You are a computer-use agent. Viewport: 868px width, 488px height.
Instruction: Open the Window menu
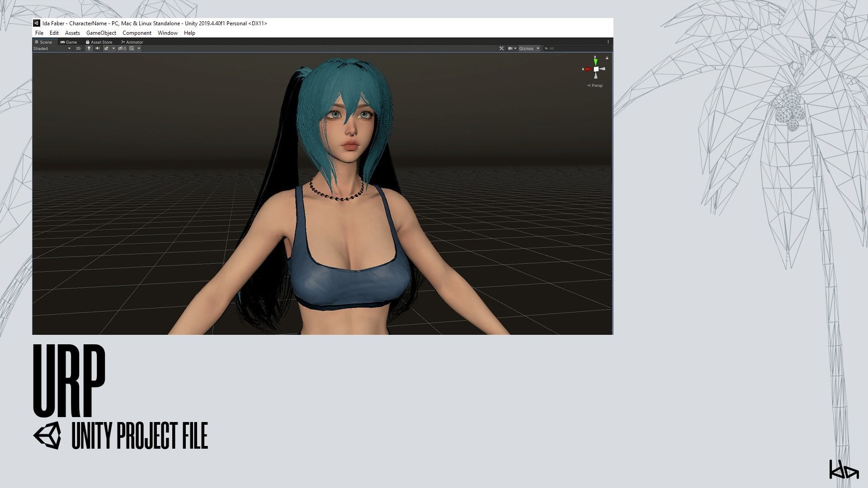point(167,33)
